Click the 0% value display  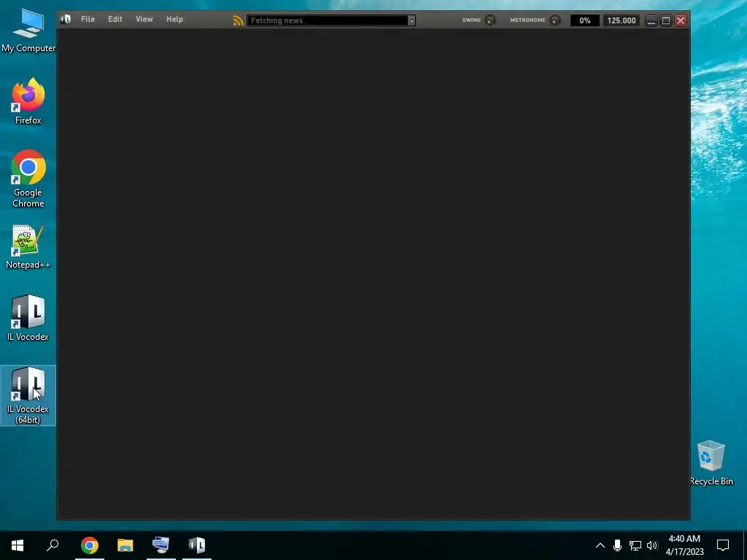point(584,20)
